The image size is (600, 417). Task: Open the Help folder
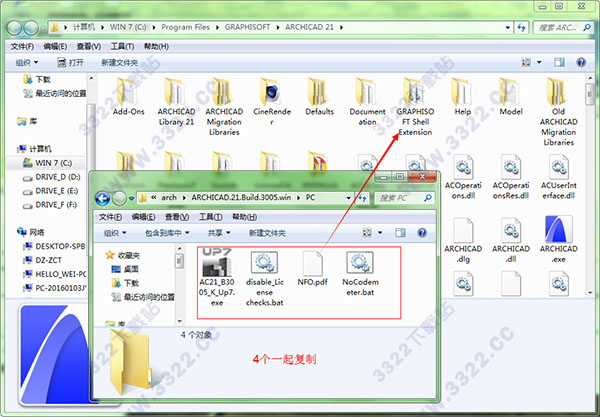click(x=463, y=97)
